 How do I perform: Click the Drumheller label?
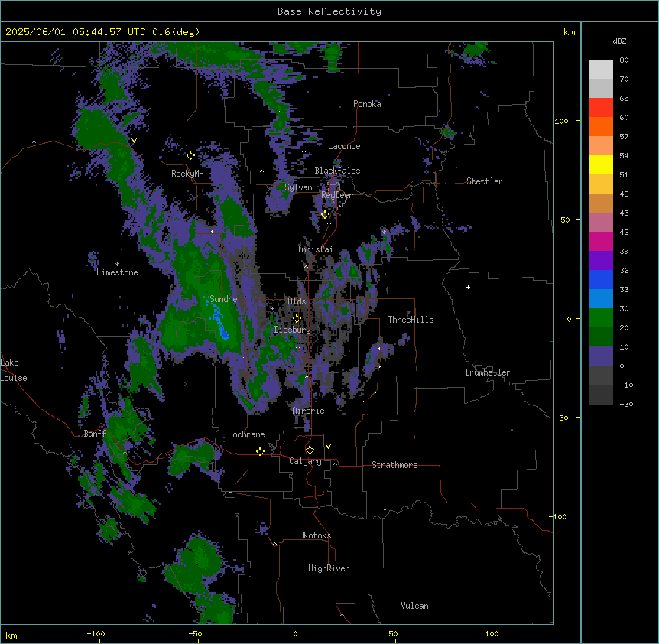click(x=488, y=372)
